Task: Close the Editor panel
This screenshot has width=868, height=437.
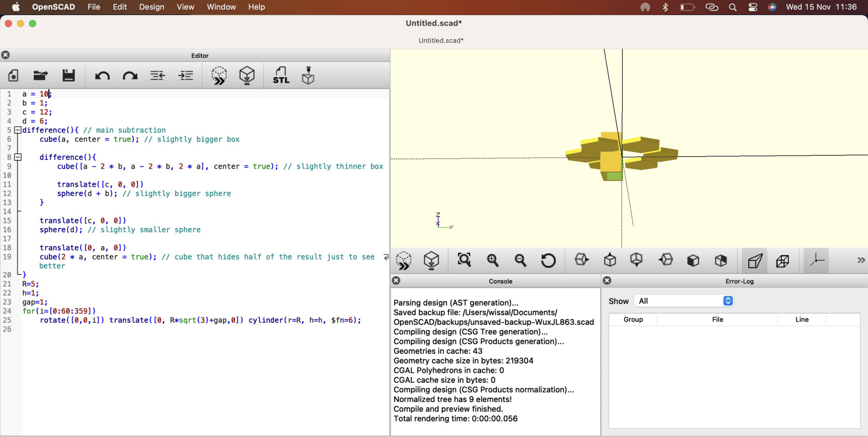Action: click(x=6, y=55)
